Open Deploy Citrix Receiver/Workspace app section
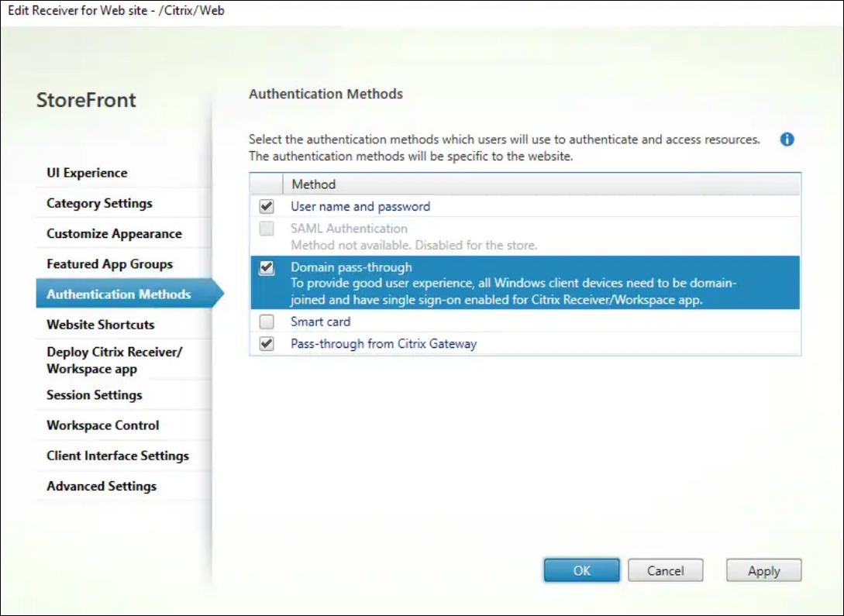844x616 pixels. (x=124, y=360)
